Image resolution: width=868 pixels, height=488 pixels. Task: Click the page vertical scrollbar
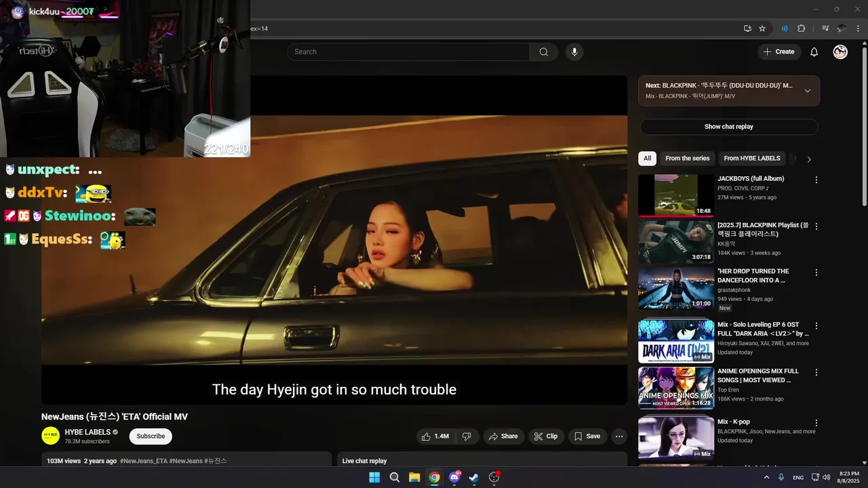pos(864,125)
